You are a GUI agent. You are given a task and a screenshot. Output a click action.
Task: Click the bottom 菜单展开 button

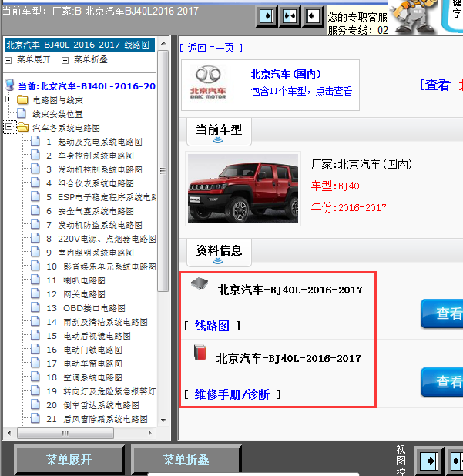pos(69,460)
